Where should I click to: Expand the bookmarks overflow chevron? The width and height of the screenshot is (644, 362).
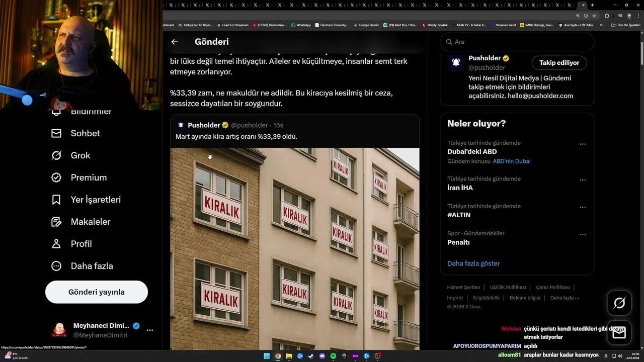601,25
